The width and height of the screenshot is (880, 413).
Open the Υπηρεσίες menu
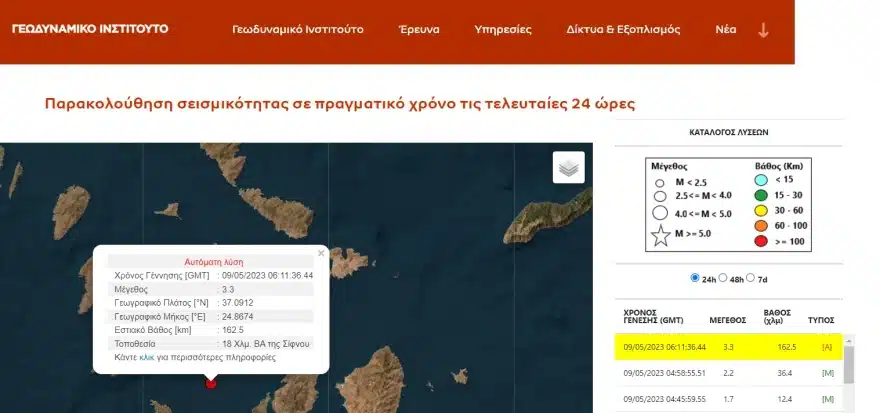502,30
